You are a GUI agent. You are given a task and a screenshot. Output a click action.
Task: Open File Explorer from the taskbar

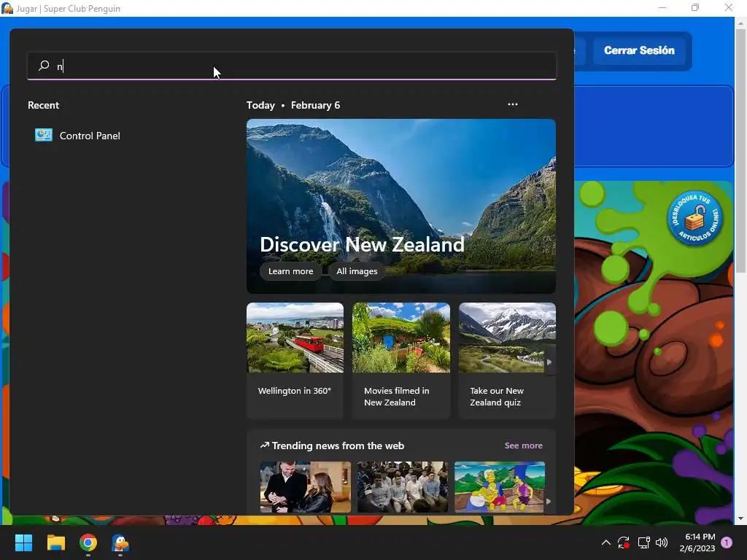(55, 542)
